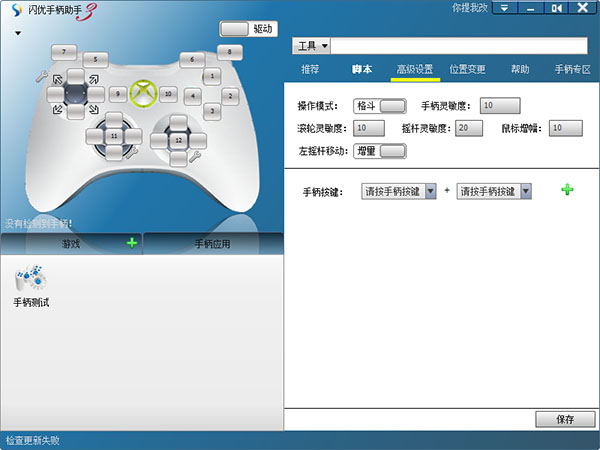
Task: Add a game with green plus icon
Action: [x=132, y=243]
